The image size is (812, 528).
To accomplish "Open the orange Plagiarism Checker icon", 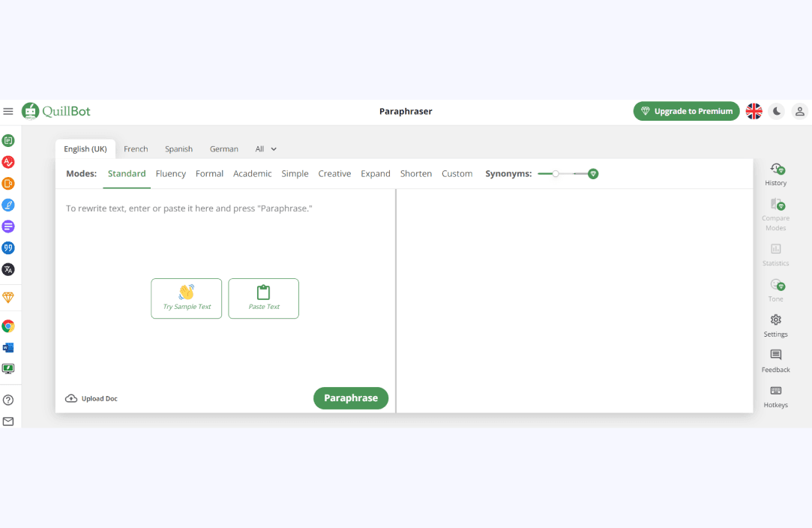I will (8, 184).
